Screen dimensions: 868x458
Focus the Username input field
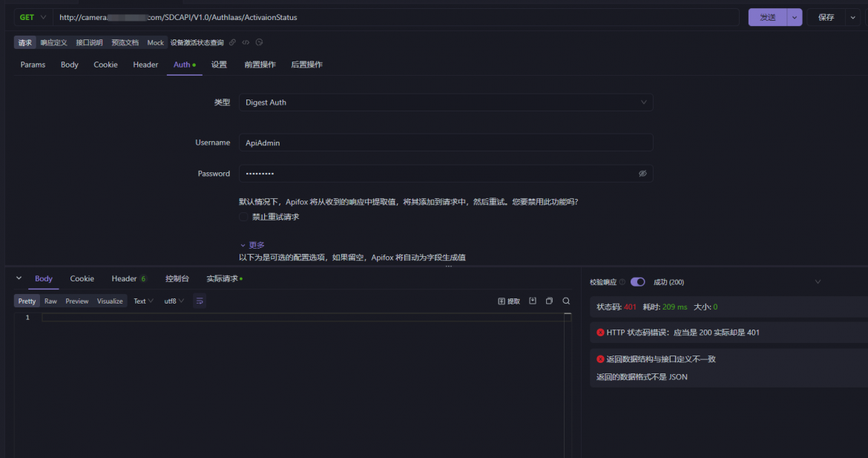coord(446,143)
